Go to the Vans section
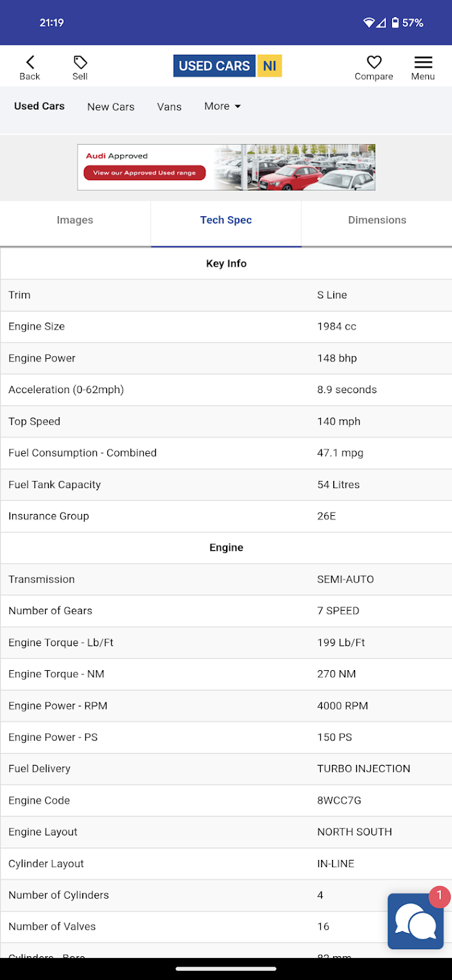Viewport: 452px width, 980px height. [169, 107]
